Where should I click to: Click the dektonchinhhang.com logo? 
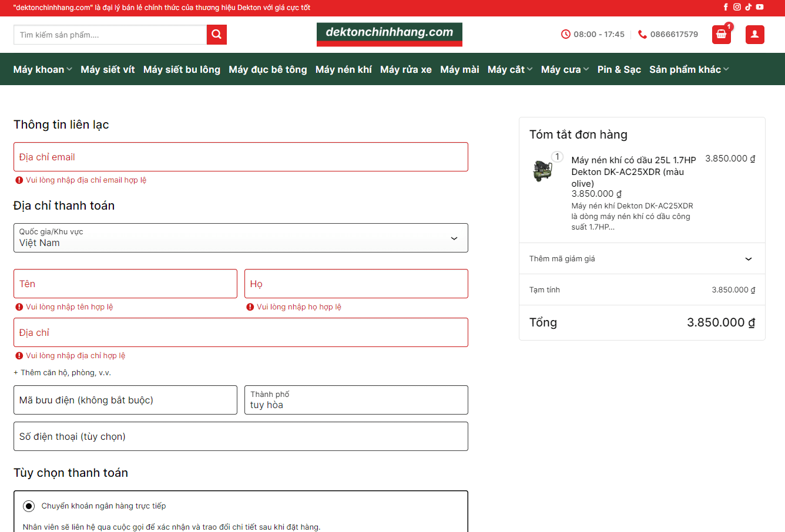pos(389,33)
